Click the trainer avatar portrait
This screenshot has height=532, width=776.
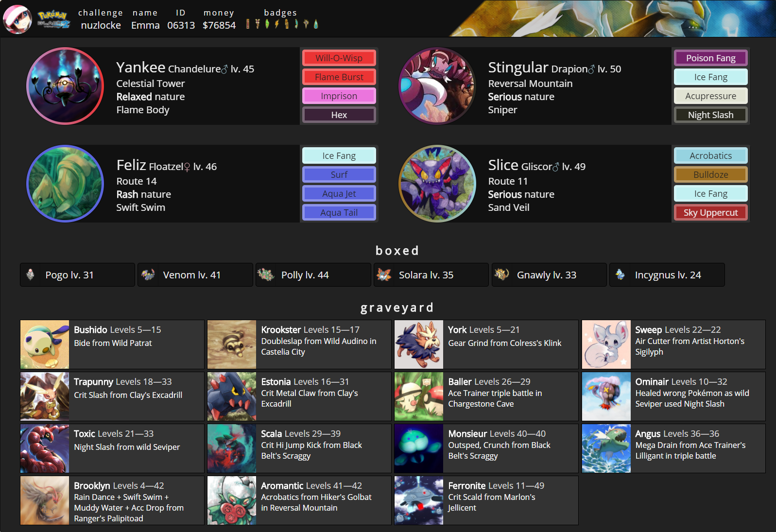click(x=17, y=19)
